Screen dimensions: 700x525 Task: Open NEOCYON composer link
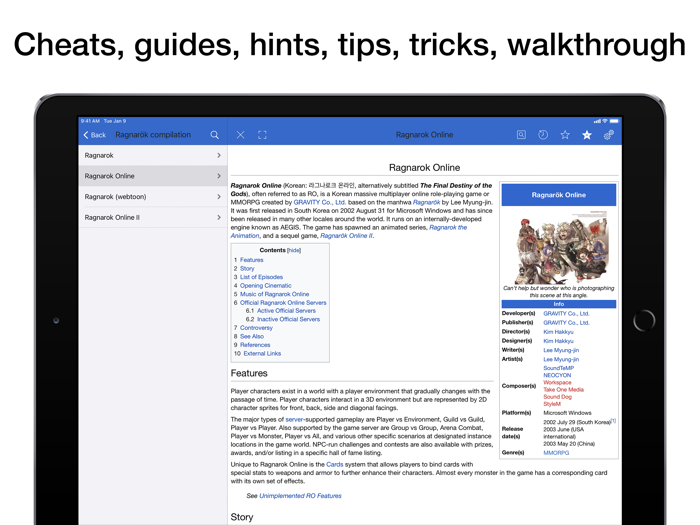point(557,375)
